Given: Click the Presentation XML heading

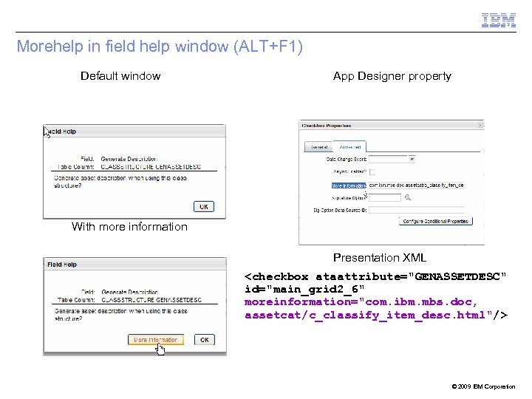Looking at the screenshot, I should (379, 258).
